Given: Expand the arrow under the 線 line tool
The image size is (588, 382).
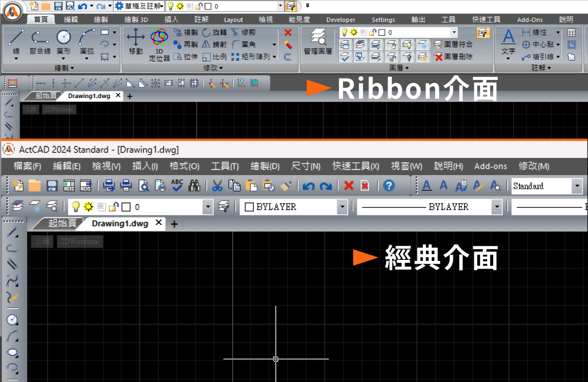Looking at the screenshot, I should coord(16,58).
